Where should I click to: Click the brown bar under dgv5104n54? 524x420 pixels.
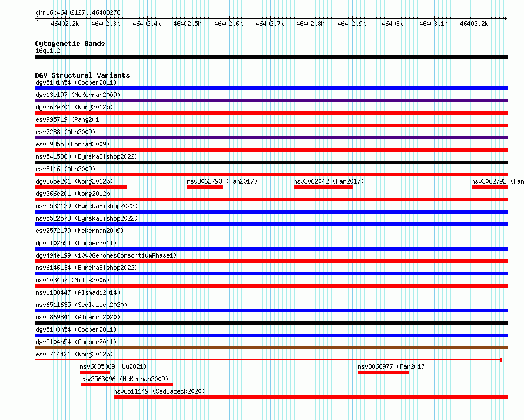[271, 348]
